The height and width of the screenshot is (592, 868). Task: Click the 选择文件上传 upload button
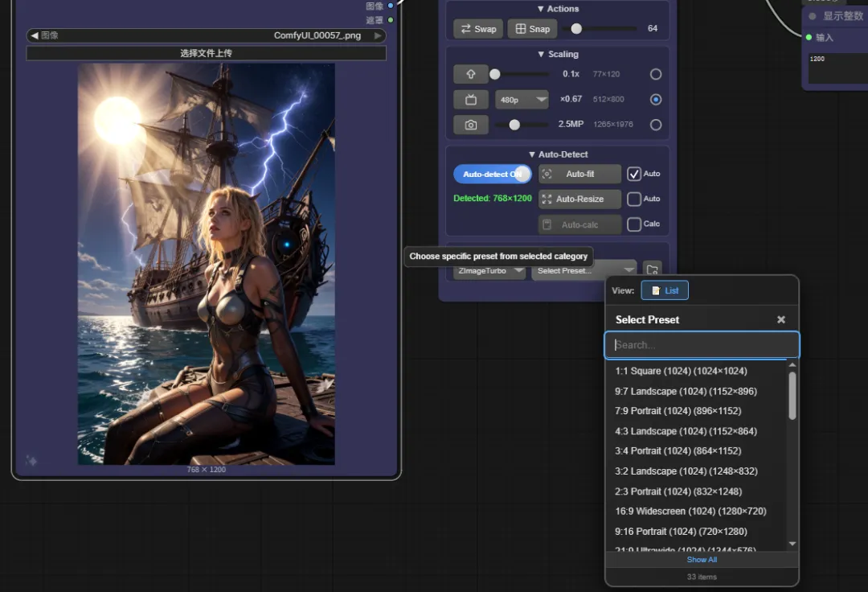tap(206, 53)
